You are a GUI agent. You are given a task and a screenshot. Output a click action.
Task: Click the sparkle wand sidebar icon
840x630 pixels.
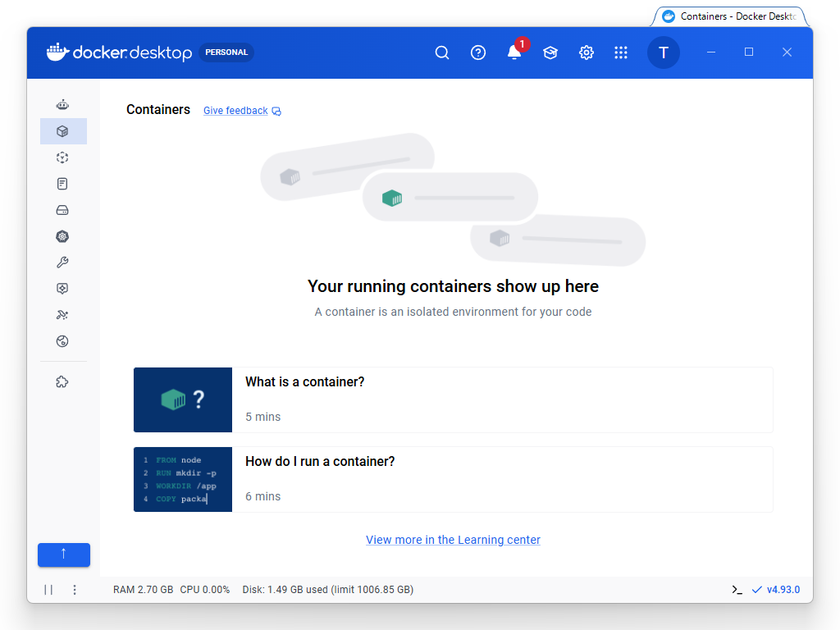tap(62, 315)
